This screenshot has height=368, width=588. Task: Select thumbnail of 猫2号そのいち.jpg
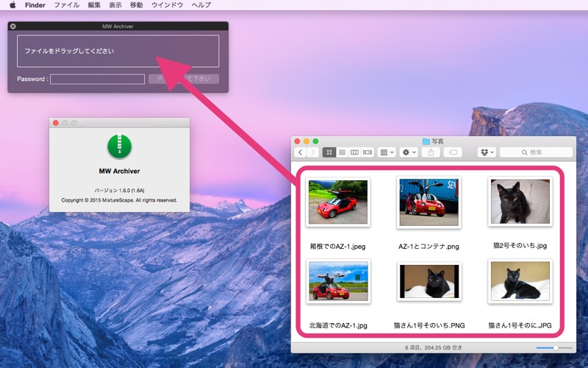(x=520, y=202)
